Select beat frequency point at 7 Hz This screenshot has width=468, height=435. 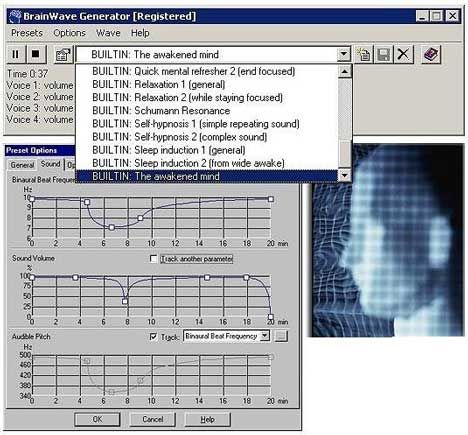[112, 227]
